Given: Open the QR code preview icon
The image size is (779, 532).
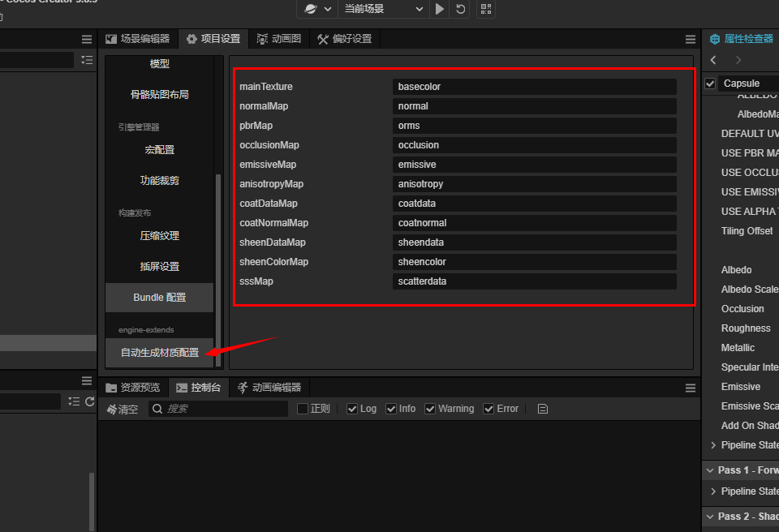Looking at the screenshot, I should [486, 9].
